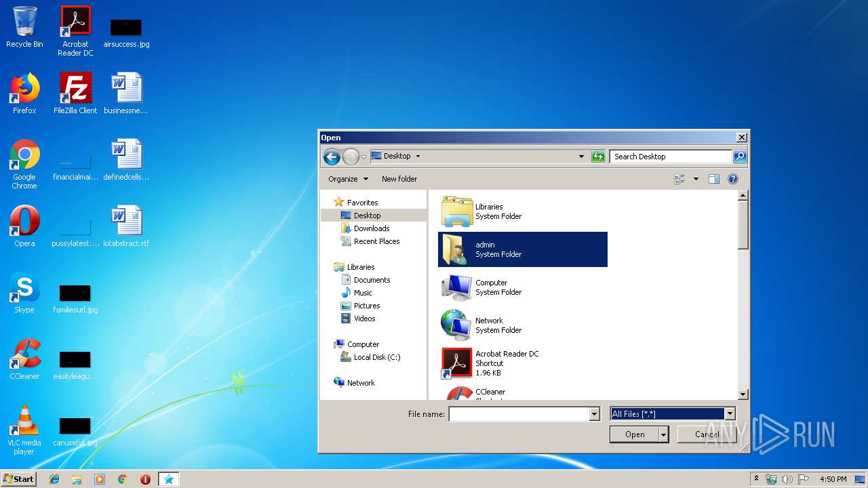Expand the recent locations dropdown near nav arrows
Image resolution: width=868 pixels, height=488 pixels.
point(363,157)
